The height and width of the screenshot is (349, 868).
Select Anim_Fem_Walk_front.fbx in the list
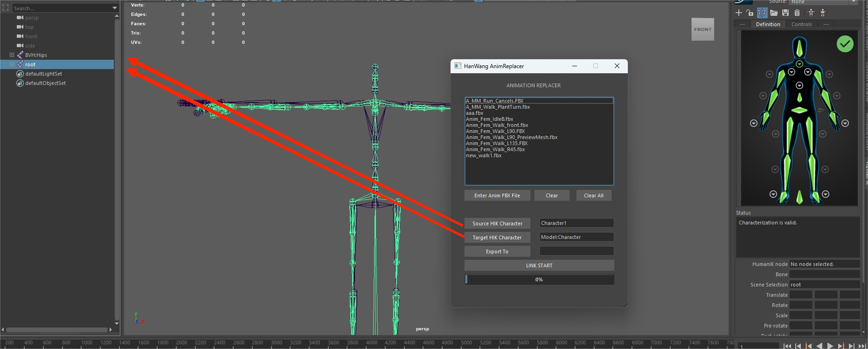click(x=539, y=125)
